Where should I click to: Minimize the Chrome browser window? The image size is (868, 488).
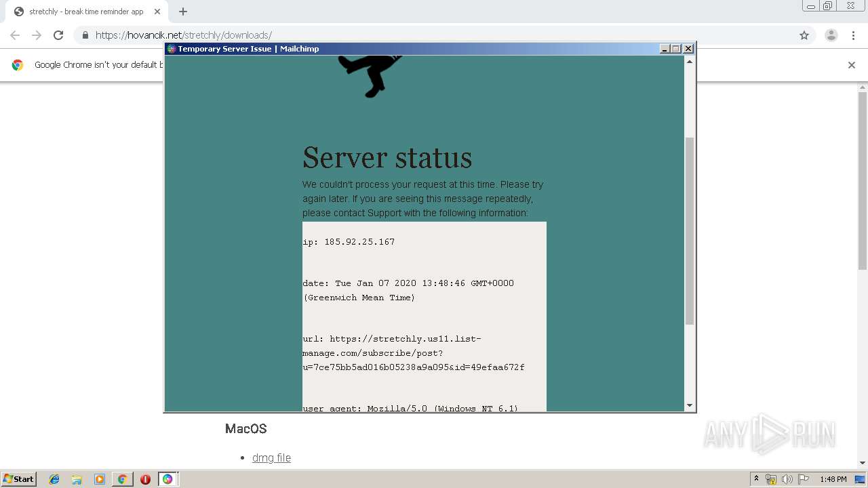pos(811,6)
